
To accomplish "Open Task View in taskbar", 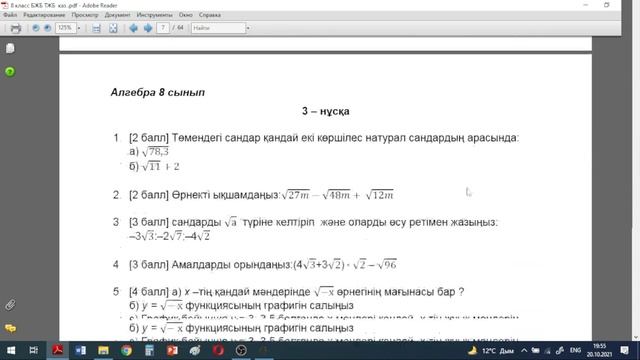I will 33,351.
